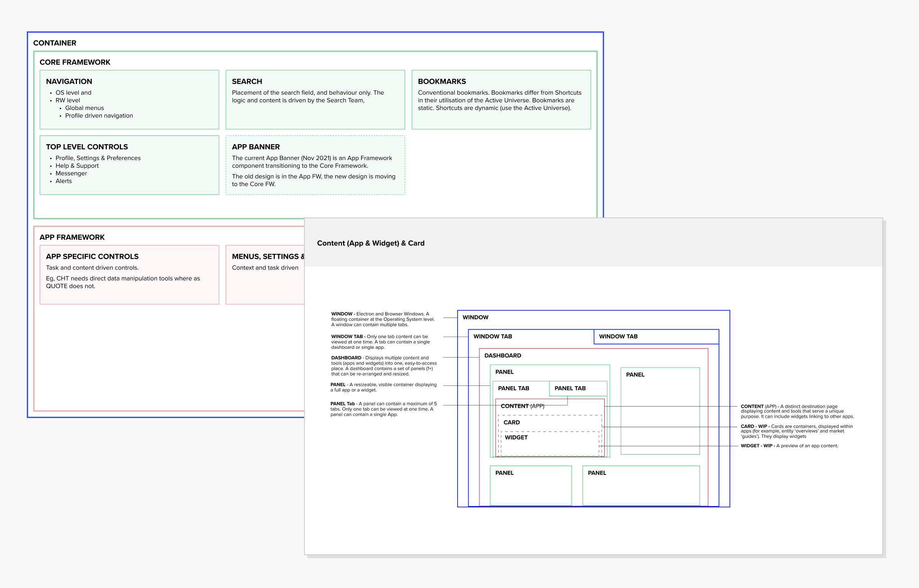
Task: Click the right WINDOW TAB label in diagram
Action: click(x=618, y=336)
